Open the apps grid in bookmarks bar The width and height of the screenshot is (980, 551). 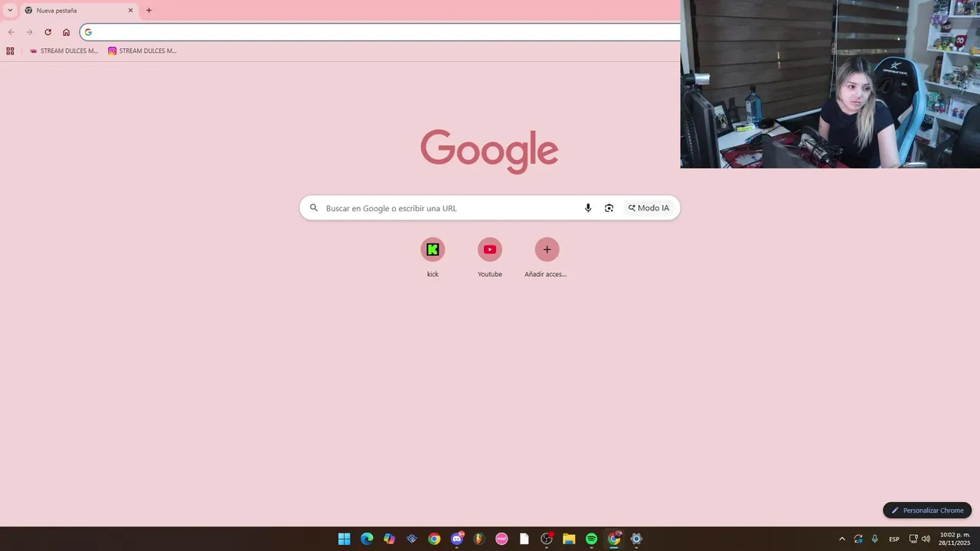coord(10,51)
